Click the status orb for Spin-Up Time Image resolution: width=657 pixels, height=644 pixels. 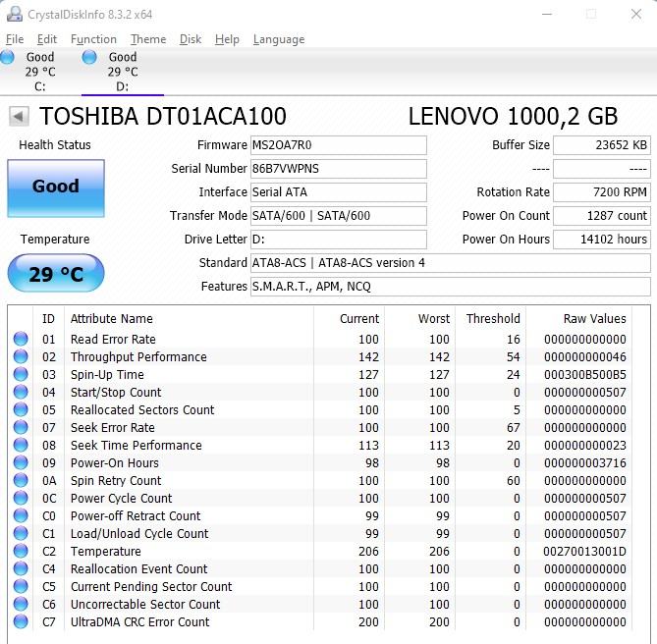(21, 375)
